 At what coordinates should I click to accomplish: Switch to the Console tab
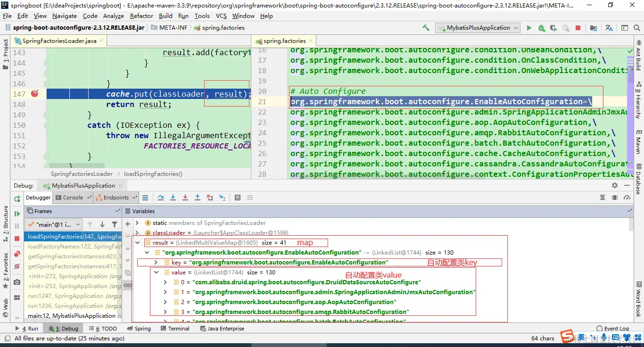tap(73, 198)
